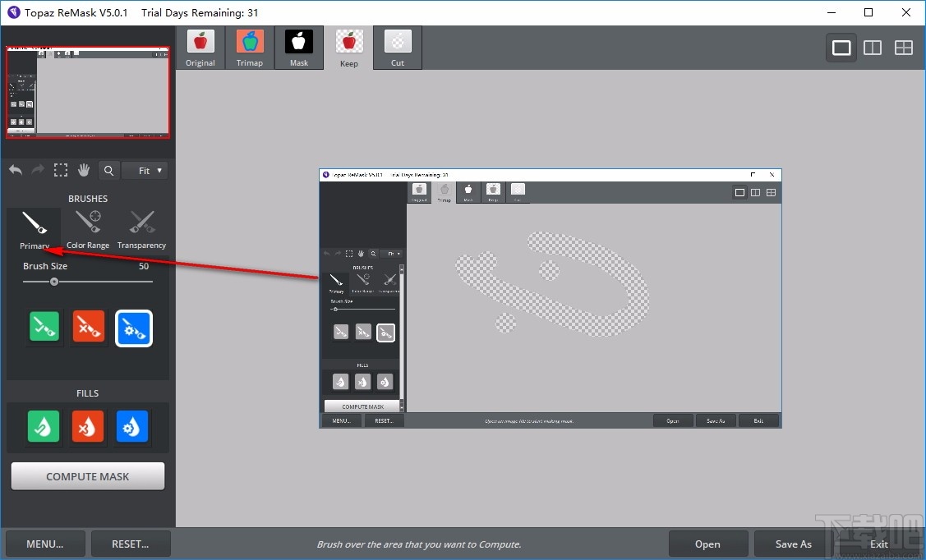Select the red cut fill tool

(87, 426)
